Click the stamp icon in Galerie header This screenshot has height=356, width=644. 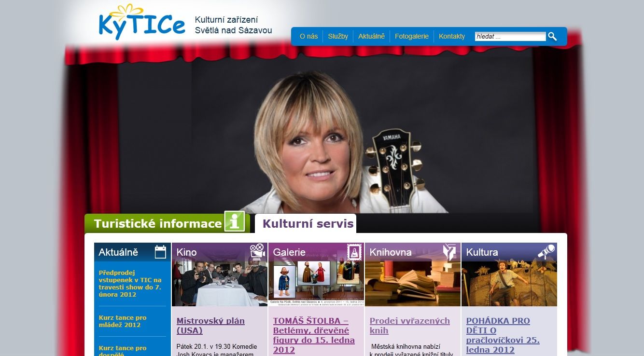tap(354, 252)
